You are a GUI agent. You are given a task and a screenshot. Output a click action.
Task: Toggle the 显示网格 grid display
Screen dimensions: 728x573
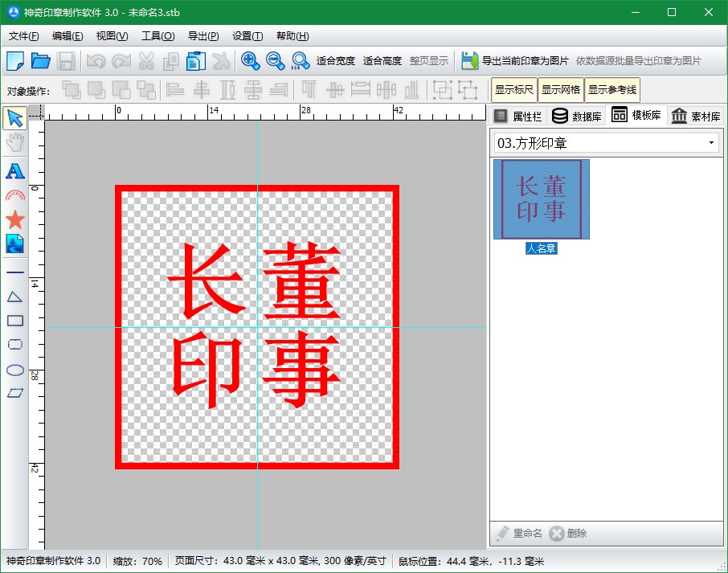[x=560, y=90]
